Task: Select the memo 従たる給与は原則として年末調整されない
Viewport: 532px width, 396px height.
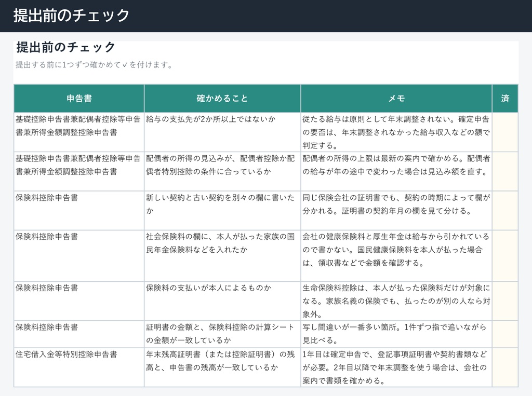Action: tap(396, 132)
